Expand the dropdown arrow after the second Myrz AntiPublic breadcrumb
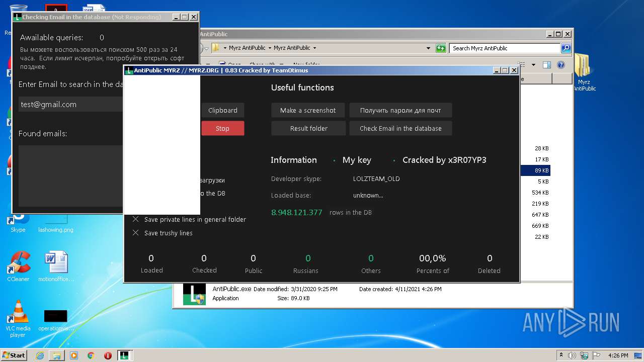 tap(314, 48)
